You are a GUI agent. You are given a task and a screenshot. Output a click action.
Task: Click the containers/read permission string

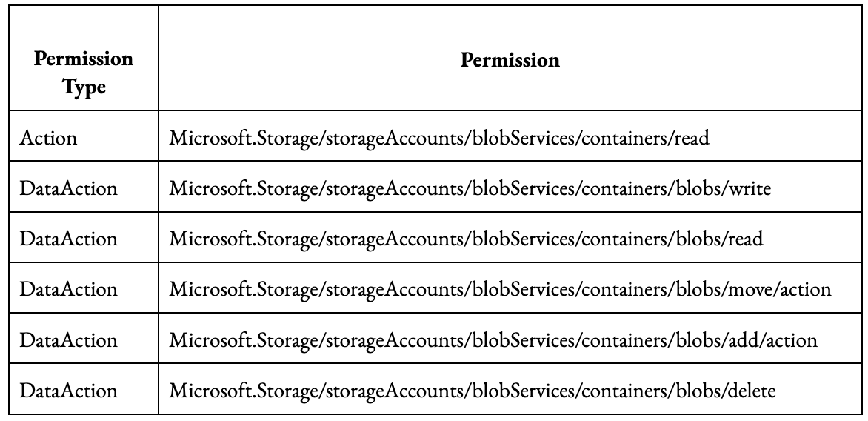click(x=440, y=139)
